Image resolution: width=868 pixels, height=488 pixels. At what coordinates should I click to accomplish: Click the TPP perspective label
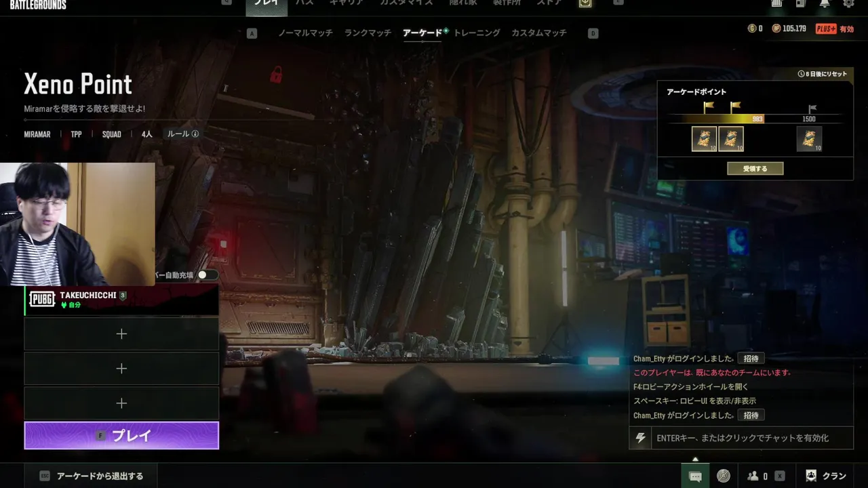click(76, 134)
